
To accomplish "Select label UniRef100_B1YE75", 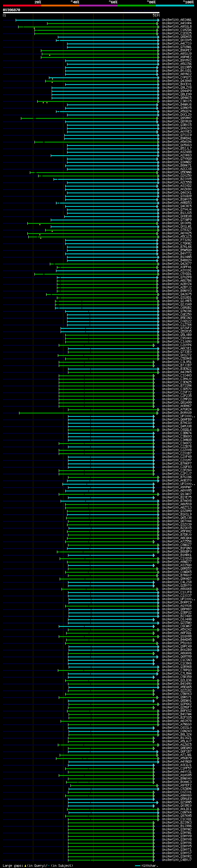I will pos(177,497).
